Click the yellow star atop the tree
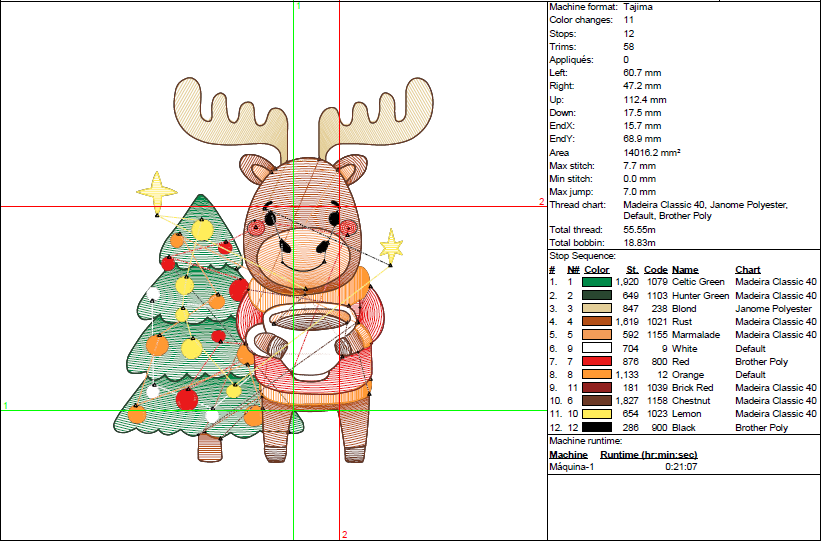The image size is (822, 541). click(157, 188)
